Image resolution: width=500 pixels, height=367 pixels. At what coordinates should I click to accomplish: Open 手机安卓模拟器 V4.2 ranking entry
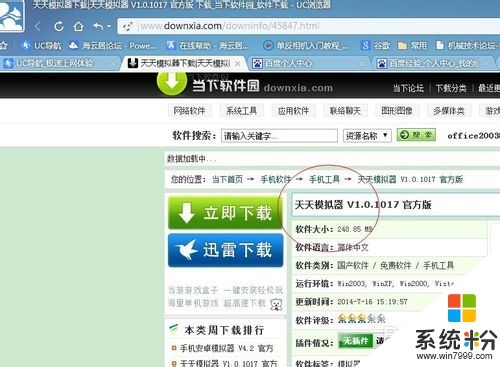(226, 348)
